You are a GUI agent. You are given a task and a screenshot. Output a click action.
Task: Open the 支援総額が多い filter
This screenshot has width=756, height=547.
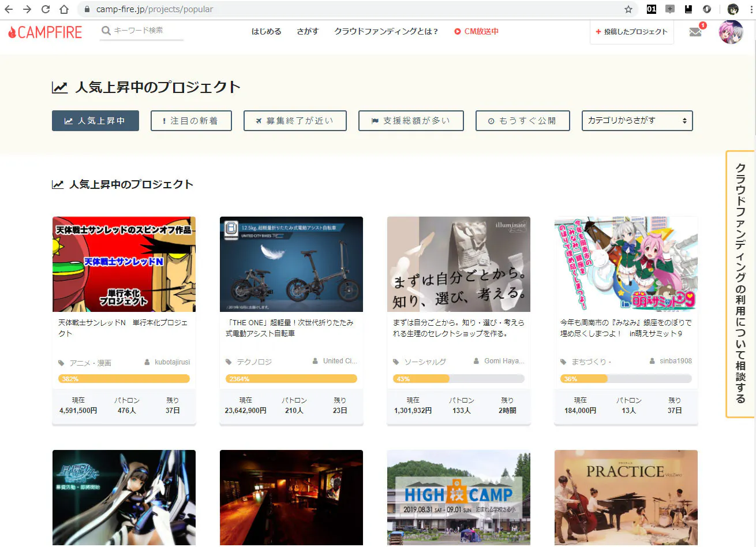coord(410,121)
